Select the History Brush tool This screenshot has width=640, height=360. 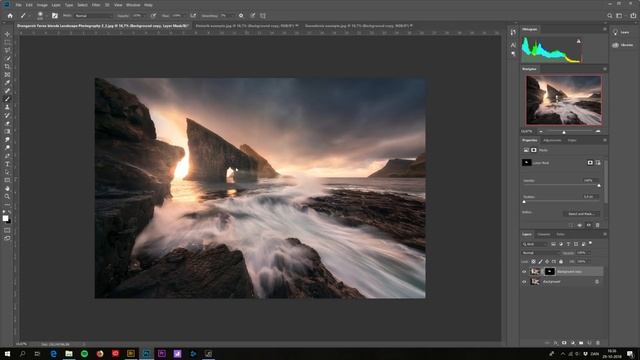point(7,116)
